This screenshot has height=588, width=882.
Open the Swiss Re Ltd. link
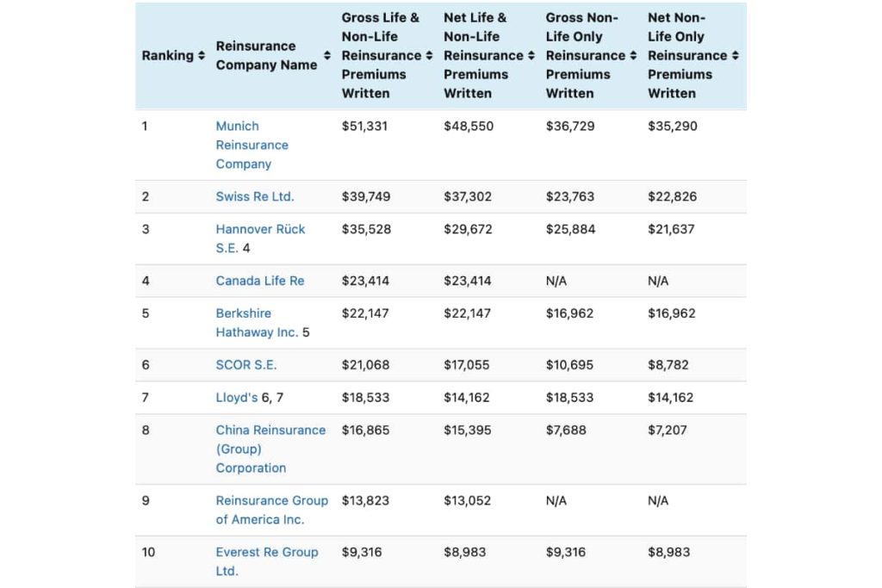255,196
